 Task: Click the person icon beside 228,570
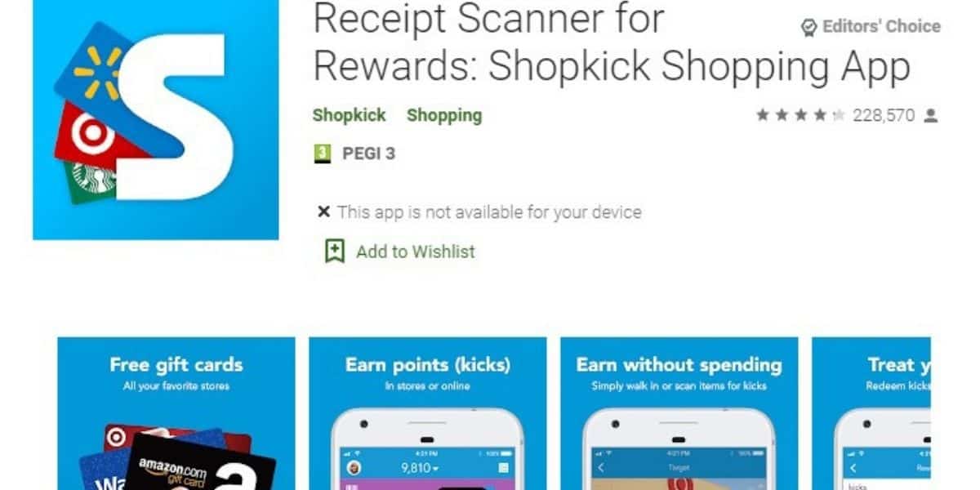930,116
